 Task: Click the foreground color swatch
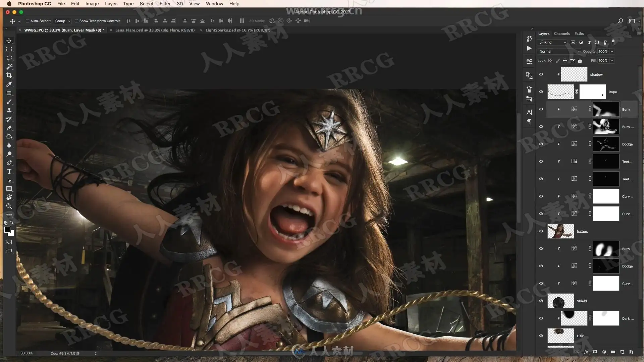coord(7,230)
